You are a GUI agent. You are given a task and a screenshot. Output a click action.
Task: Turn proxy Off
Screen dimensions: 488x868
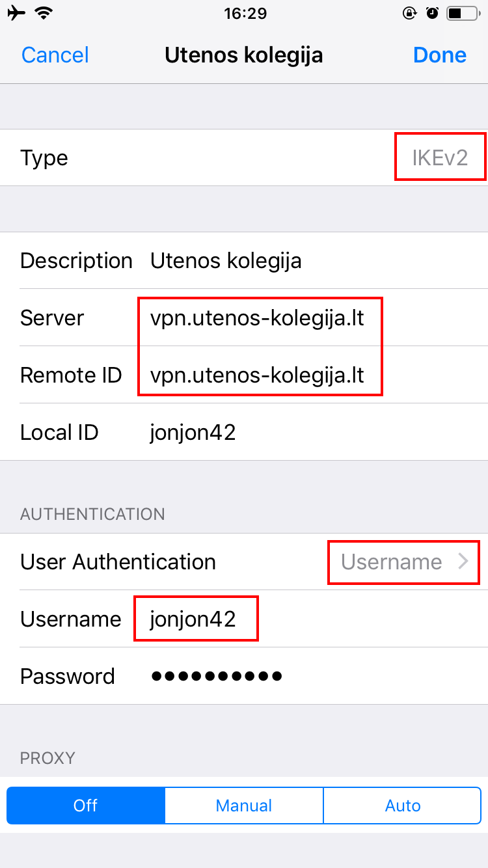86,806
